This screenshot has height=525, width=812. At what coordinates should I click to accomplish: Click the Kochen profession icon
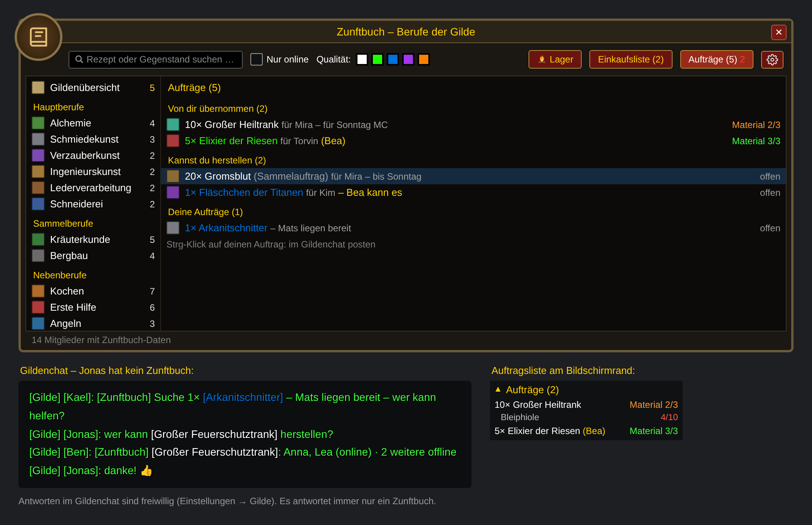point(38,291)
